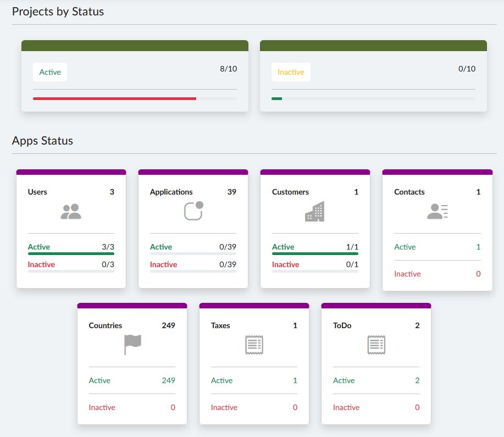Click the Taxes receipt icon

pyautogui.click(x=254, y=345)
